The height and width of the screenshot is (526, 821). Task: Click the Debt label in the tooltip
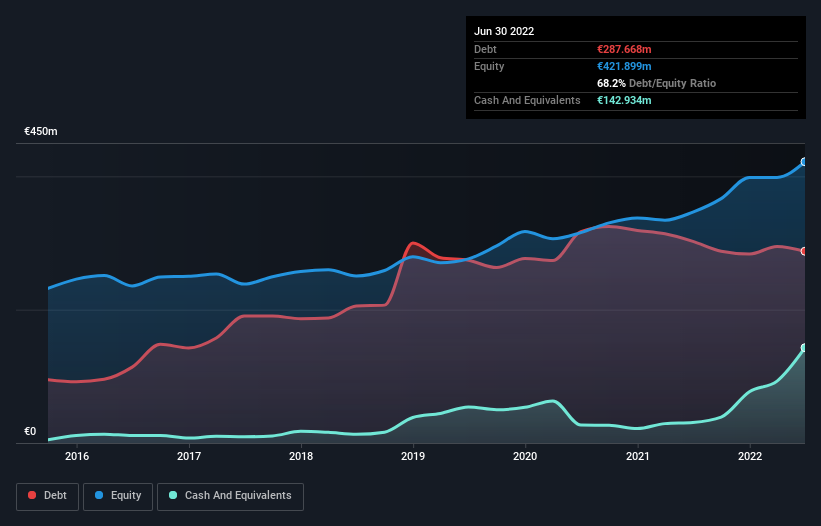point(485,49)
